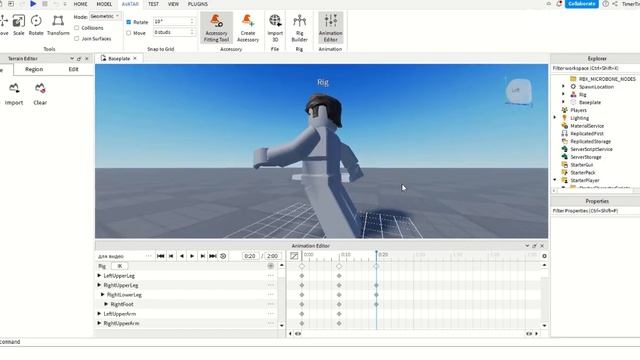Toggle the Move snap checkbox
The width and height of the screenshot is (640, 360).
coord(129,33)
